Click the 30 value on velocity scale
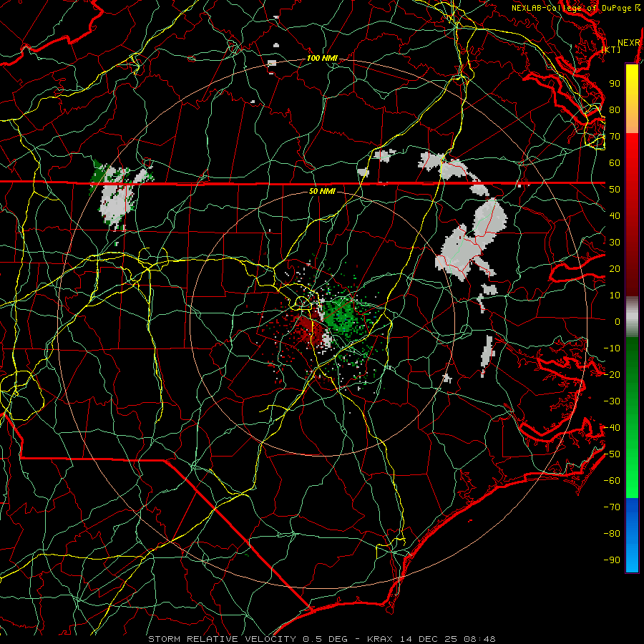The height and width of the screenshot is (644, 644). point(615,243)
